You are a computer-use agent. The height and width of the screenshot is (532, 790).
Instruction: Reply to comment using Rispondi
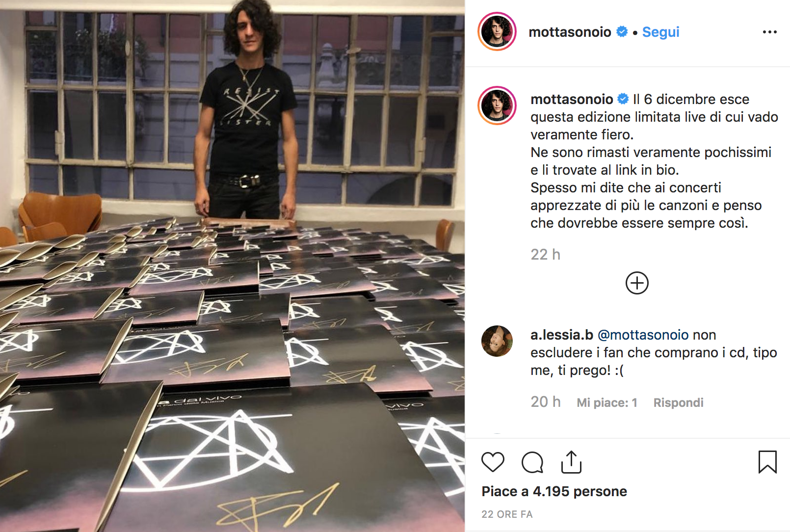678,402
